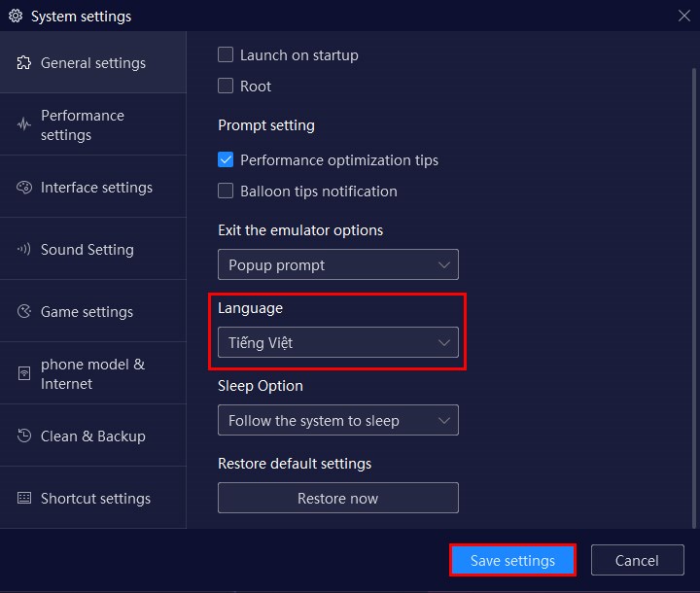Screen dimensions: 700x593
Task: Switch to the Sound Setting tab
Action: (87, 250)
